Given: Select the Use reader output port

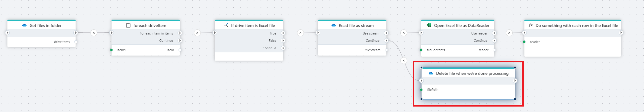Looking at the screenshot, I should pos(494,33).
